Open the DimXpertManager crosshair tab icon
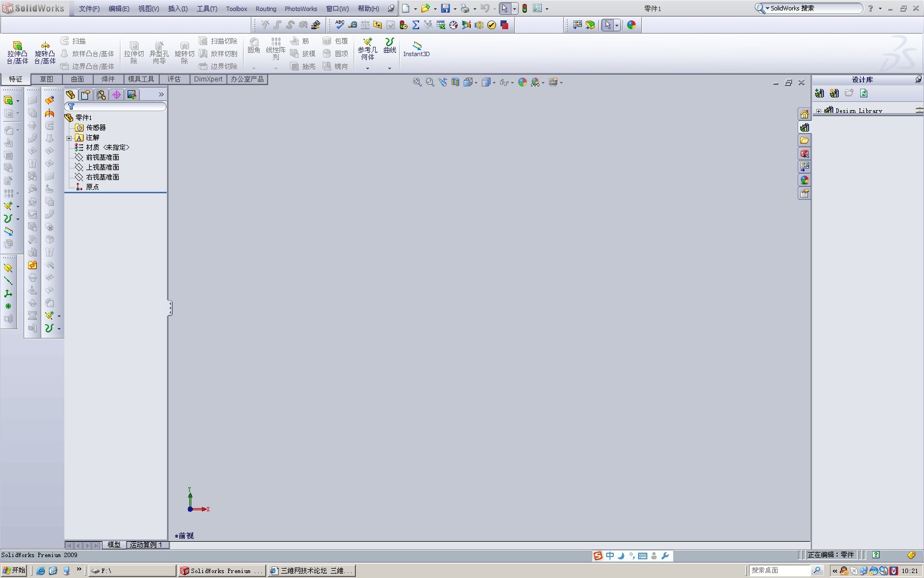The width and height of the screenshot is (924, 578). click(x=117, y=95)
